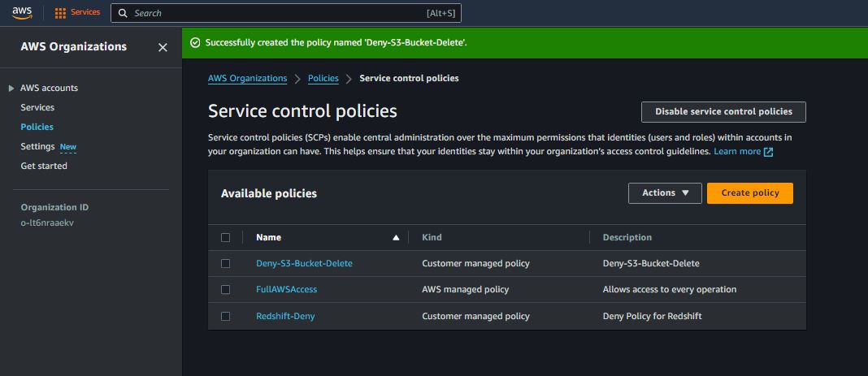
Task: Go to Services in the sidebar
Action: click(37, 107)
